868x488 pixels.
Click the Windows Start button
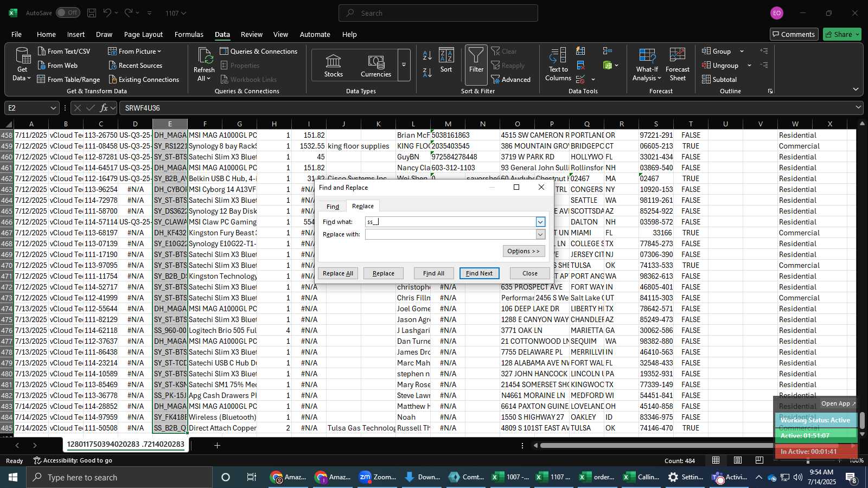tap(13, 477)
